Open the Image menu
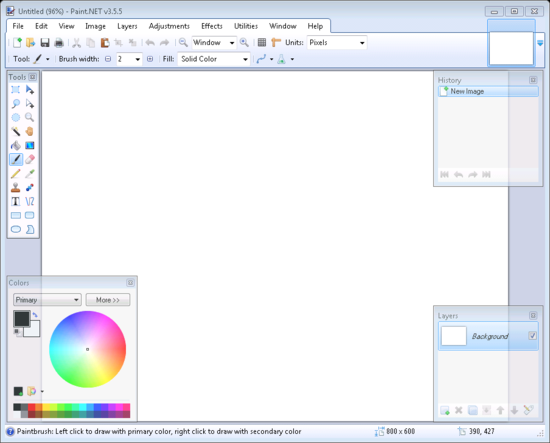550x443 pixels. (95, 26)
